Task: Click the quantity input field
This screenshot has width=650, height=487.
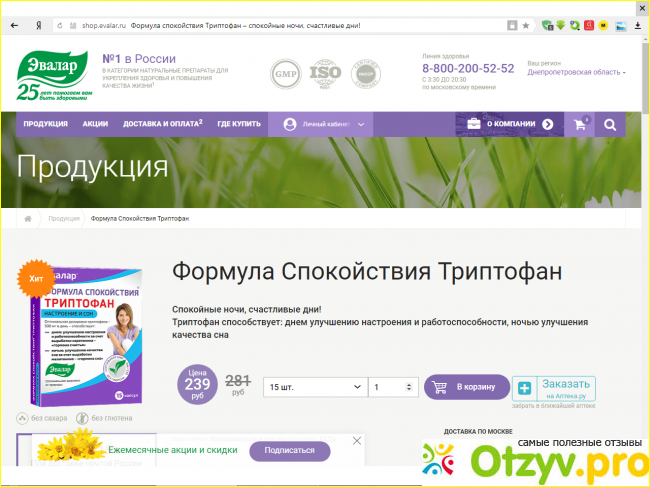Action: pyautogui.click(x=387, y=387)
